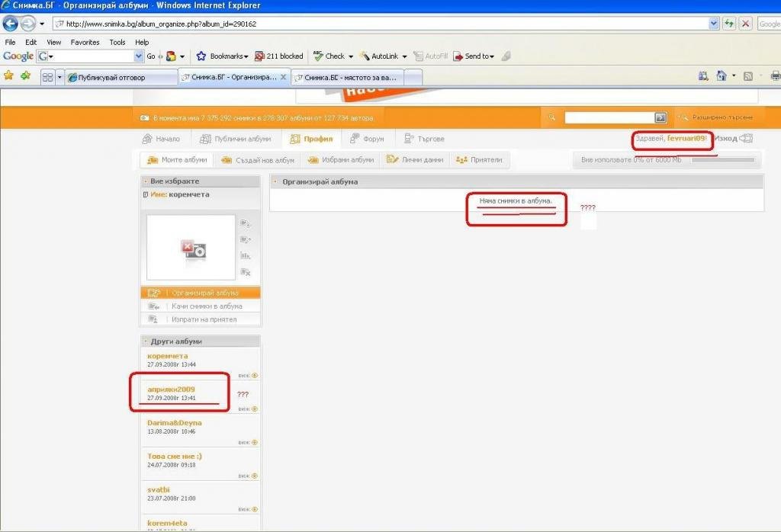Image resolution: width=781 pixels, height=532 pixels.
Task: Open the korem4eta album link
Action: (x=167, y=523)
